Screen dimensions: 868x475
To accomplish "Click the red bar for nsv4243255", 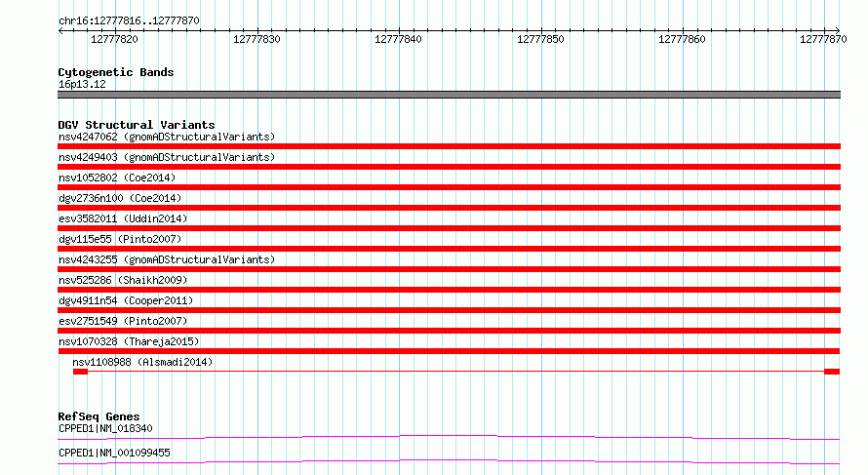I will [x=449, y=269].
